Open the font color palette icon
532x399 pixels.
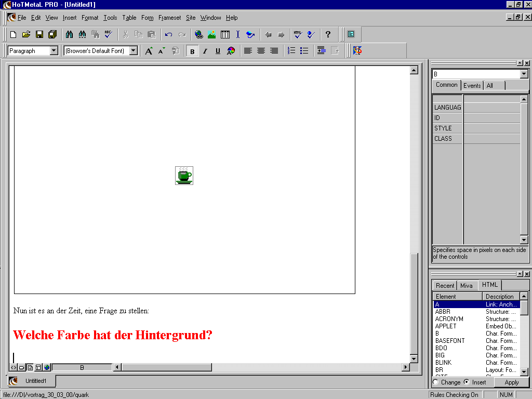pyautogui.click(x=231, y=51)
